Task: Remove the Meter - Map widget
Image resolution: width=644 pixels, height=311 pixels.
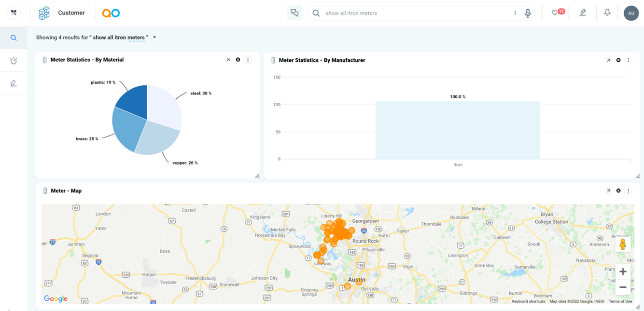Action: [x=618, y=191]
